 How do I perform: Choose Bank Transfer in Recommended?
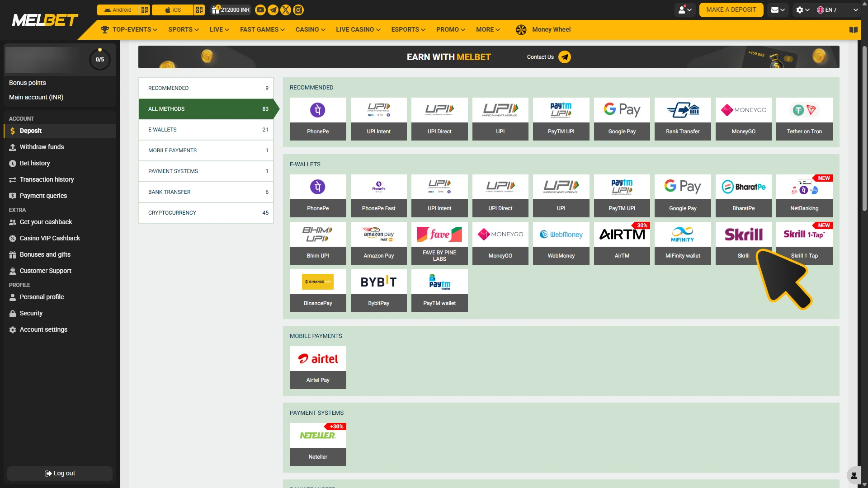(683, 119)
